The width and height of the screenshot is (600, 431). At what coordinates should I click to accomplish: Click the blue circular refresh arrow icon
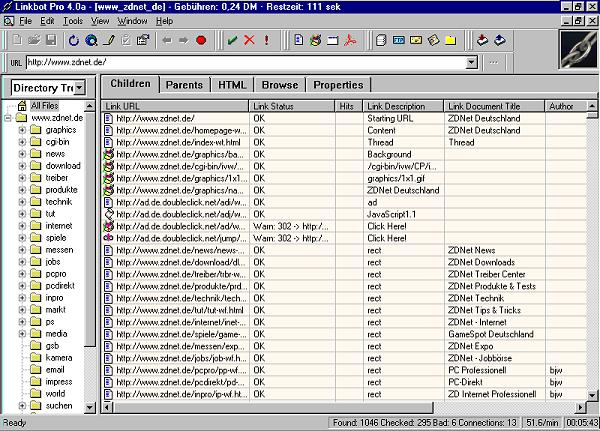pos(73,40)
